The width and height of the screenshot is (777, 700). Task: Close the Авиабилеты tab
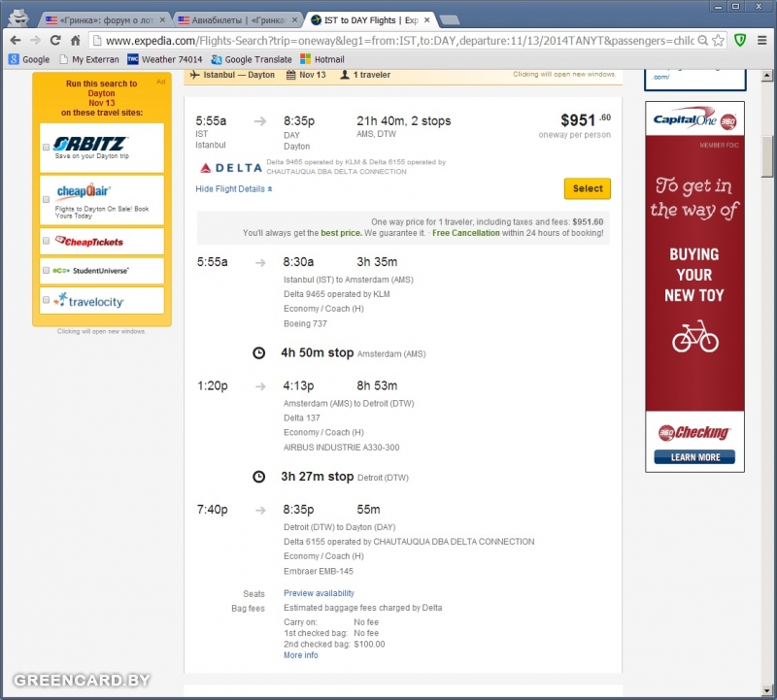coord(294,20)
